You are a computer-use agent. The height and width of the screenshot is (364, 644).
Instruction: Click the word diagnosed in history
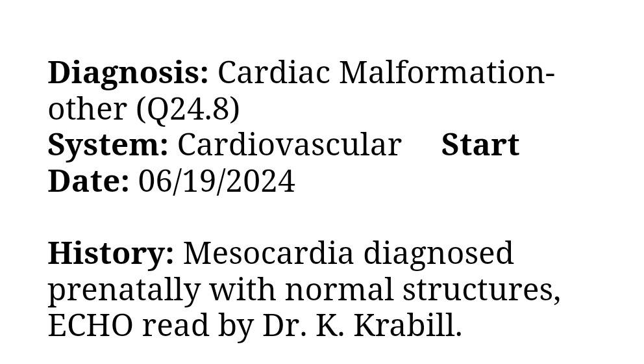[x=438, y=253]
